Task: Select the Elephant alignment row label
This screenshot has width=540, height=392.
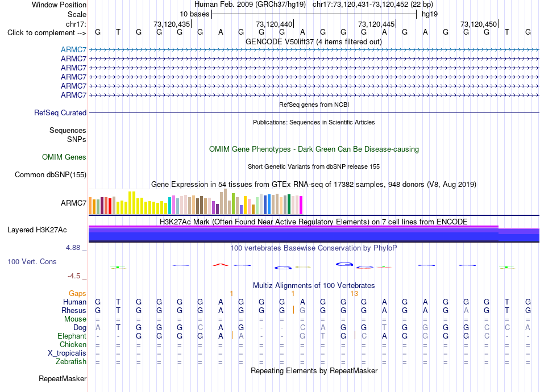Action: 72,336
